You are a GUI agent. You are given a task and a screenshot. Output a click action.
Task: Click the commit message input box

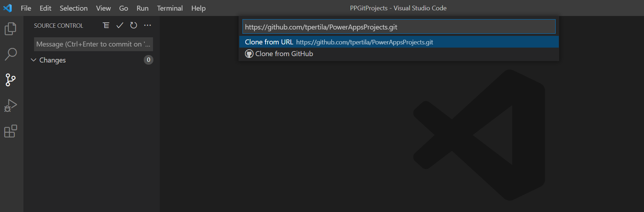93,44
